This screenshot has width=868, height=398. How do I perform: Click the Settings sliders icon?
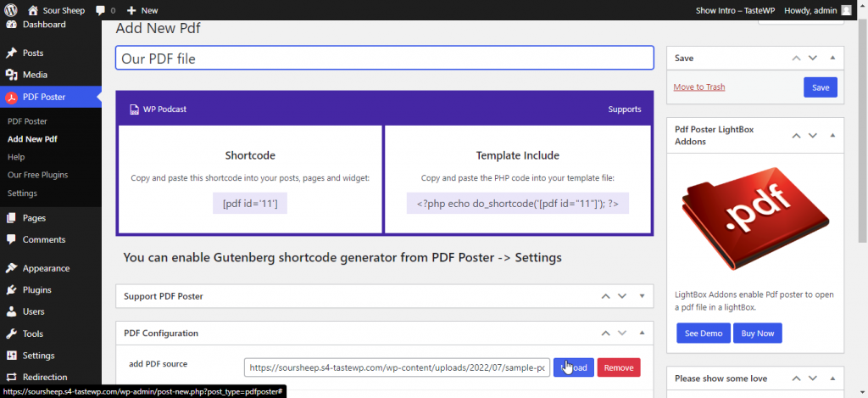tap(11, 356)
